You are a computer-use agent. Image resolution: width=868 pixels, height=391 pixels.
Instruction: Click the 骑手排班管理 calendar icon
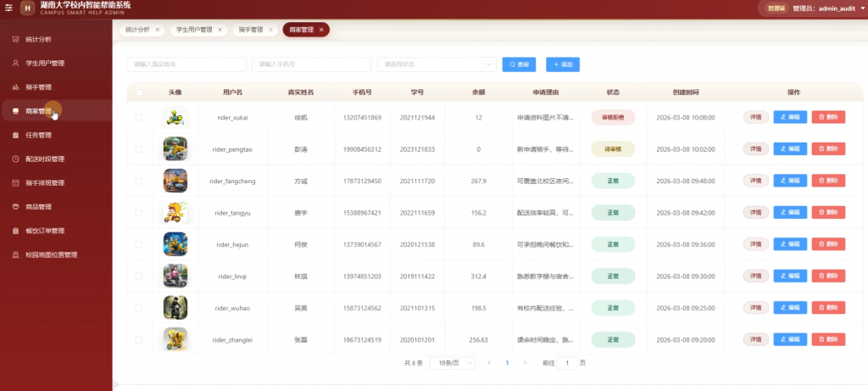tap(15, 182)
